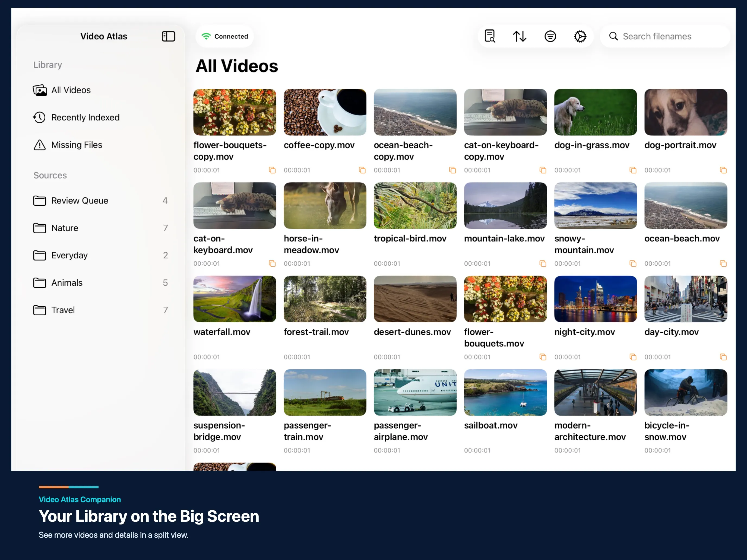Image resolution: width=747 pixels, height=560 pixels.
Task: Click the Review Queue count 4
Action: pyautogui.click(x=165, y=201)
